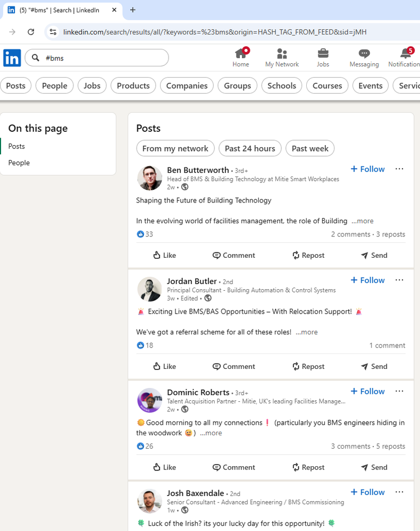The image size is (420, 531).
Task: Open more options for Jordan Butler's post
Action: [x=399, y=280]
